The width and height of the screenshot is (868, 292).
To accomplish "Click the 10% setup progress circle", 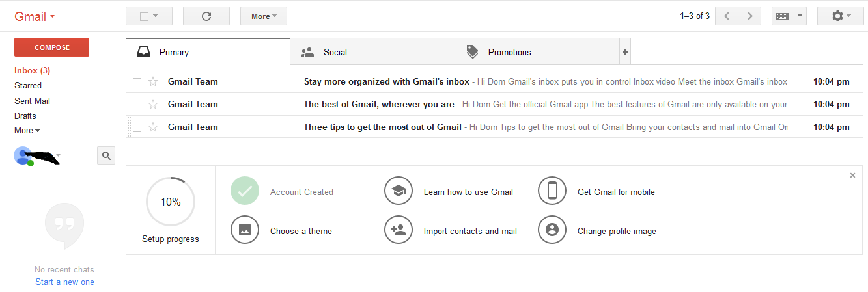I will tap(171, 202).
